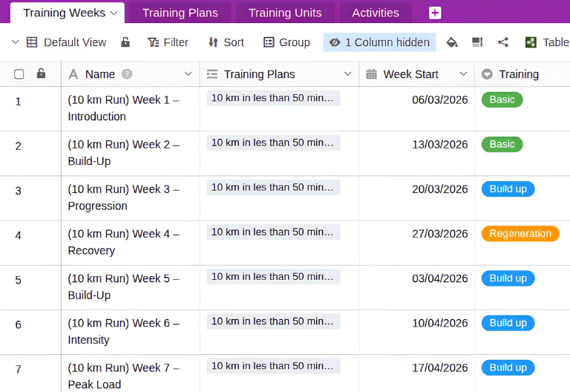
Task: Click the help question mark next to Name
Action: 127,74
